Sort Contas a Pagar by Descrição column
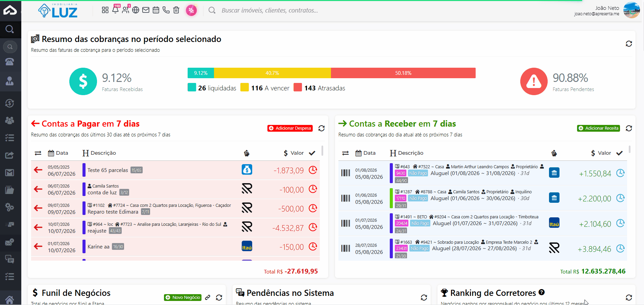644x305 pixels. coord(99,153)
